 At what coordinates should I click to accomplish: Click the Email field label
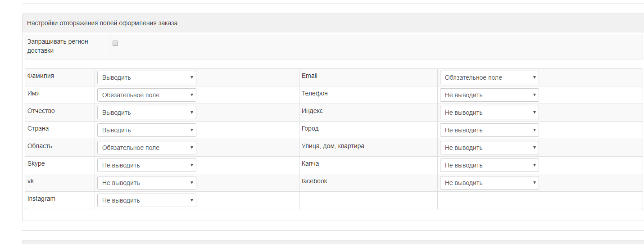(309, 76)
